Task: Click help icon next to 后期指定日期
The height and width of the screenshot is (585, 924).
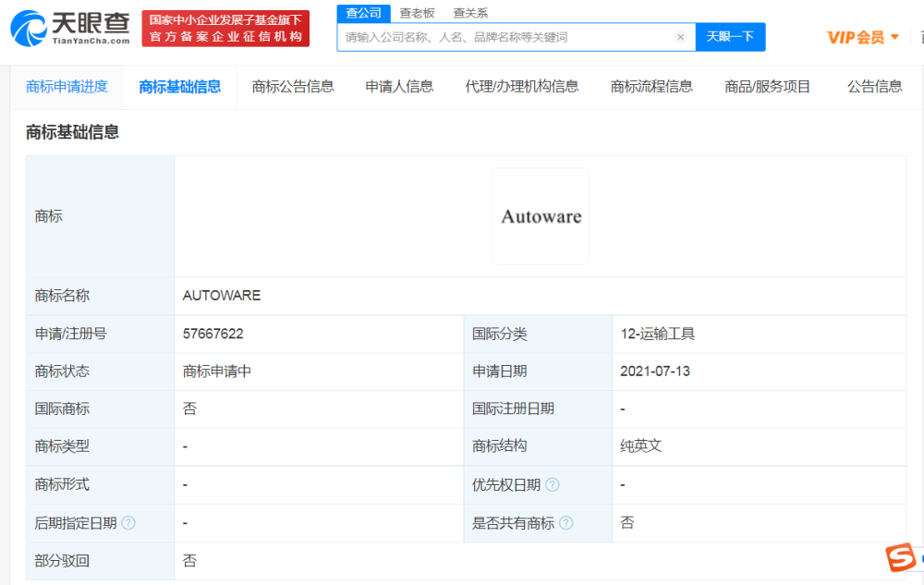Action: pyautogui.click(x=128, y=523)
